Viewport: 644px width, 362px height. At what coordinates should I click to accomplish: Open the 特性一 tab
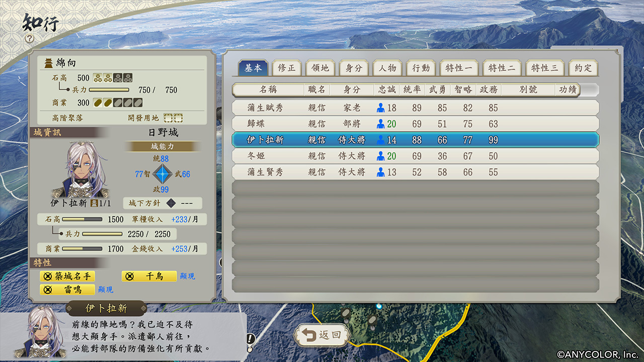tap(459, 68)
